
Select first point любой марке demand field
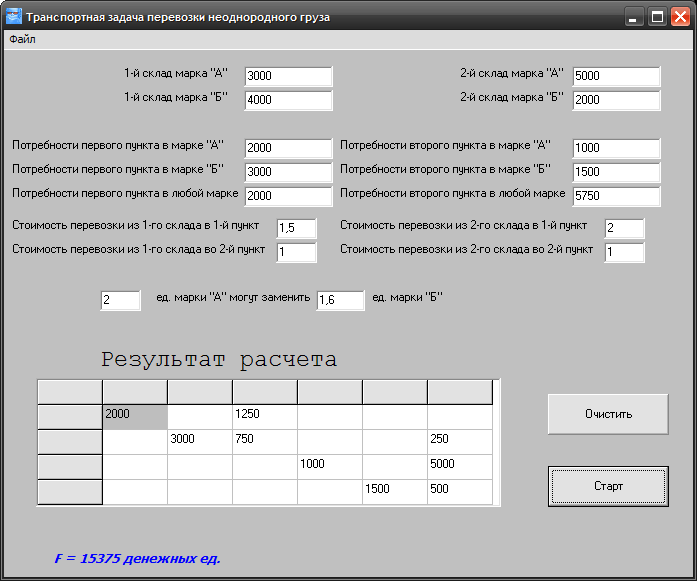288,196
